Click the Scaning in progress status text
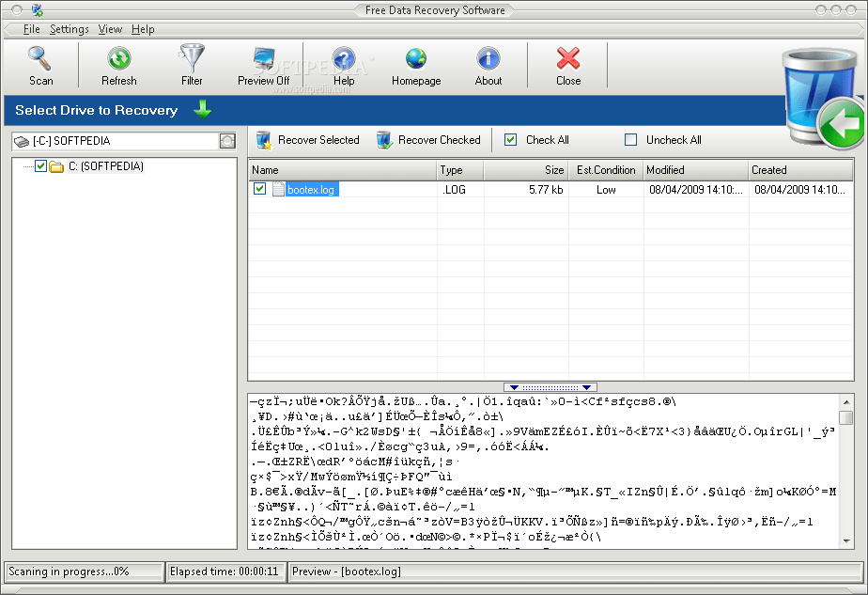The width and height of the screenshot is (868, 595). point(69,572)
